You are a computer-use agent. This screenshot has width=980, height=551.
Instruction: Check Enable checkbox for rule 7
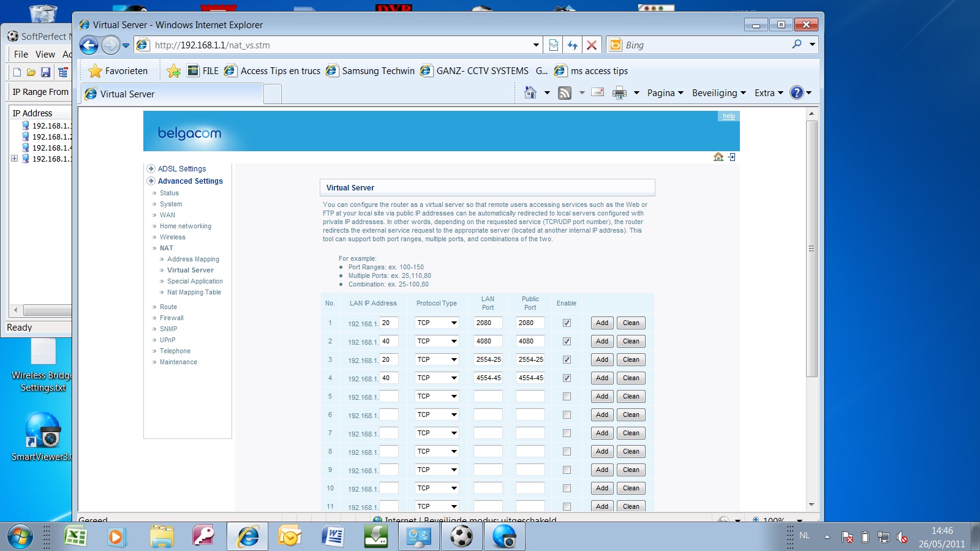[567, 433]
